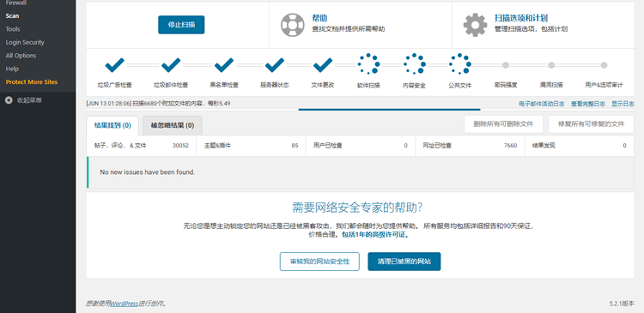
Task: Click the pending dot above 密码强度
Action: pyautogui.click(x=506, y=65)
